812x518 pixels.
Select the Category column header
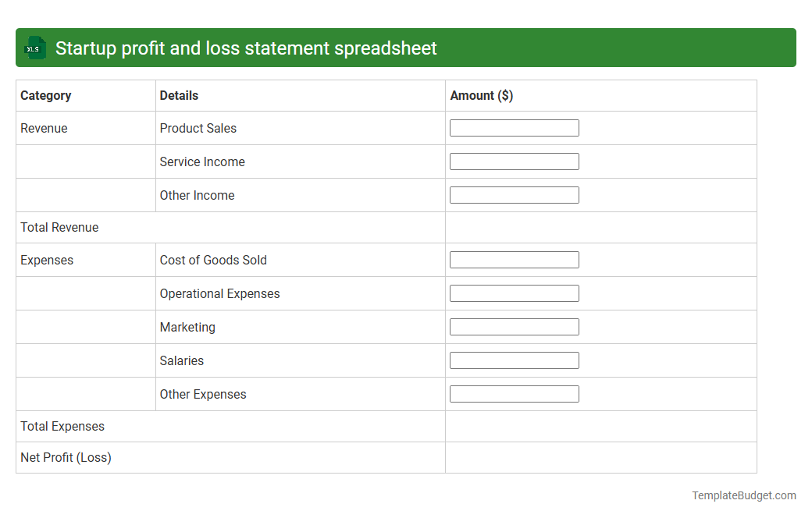46,95
